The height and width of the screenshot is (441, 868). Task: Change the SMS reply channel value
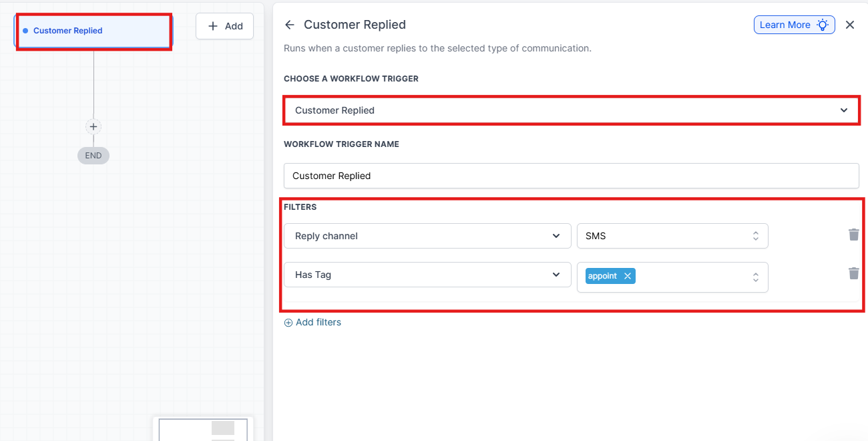click(x=672, y=236)
